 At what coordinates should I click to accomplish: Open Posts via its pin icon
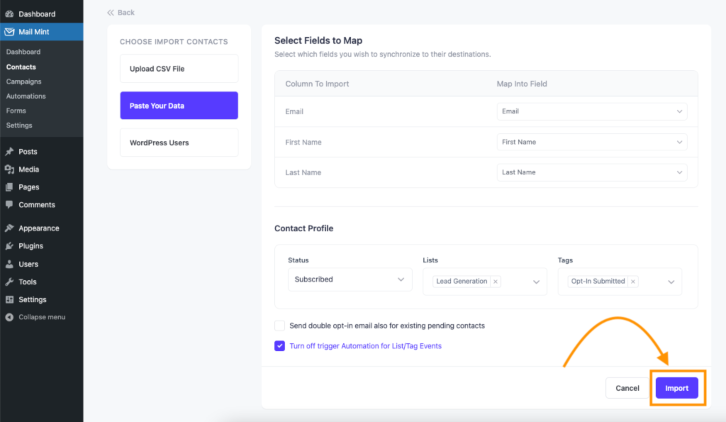(x=9, y=151)
